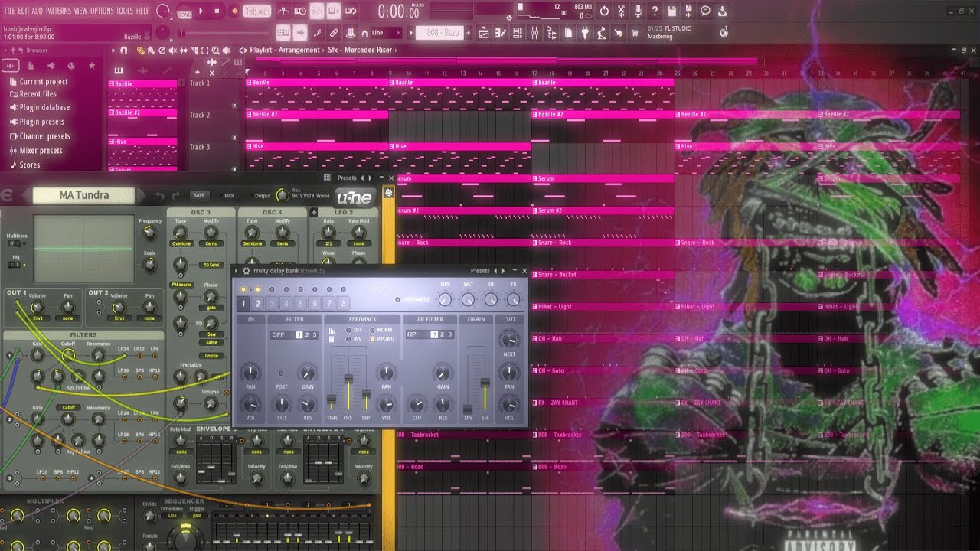Open the Mixer icon in toolbar

pyautogui.click(x=534, y=33)
